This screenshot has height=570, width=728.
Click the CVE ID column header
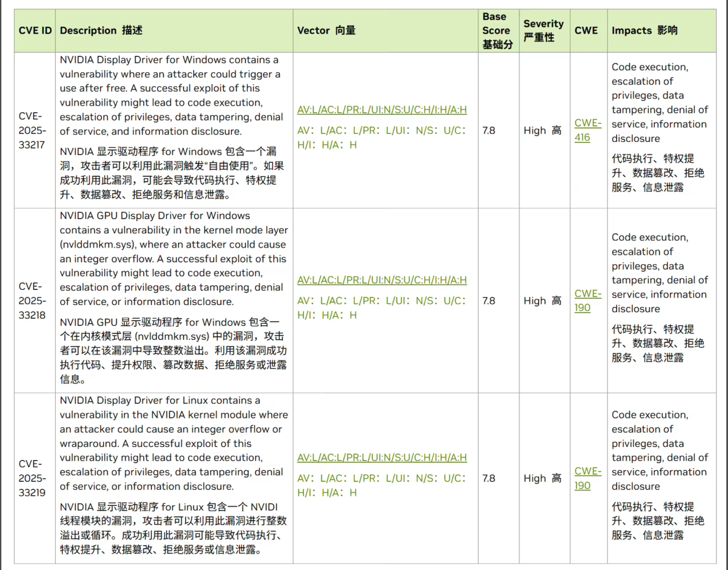click(x=35, y=31)
